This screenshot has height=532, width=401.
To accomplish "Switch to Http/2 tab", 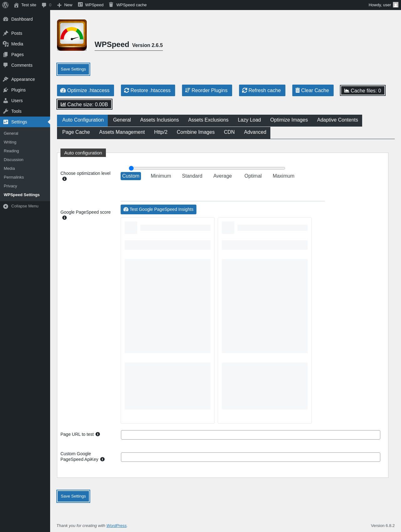I will [x=161, y=132].
